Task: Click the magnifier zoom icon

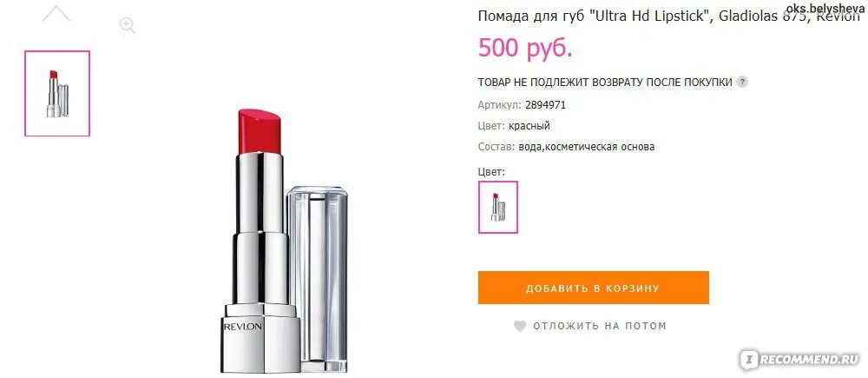Action: pyautogui.click(x=128, y=25)
